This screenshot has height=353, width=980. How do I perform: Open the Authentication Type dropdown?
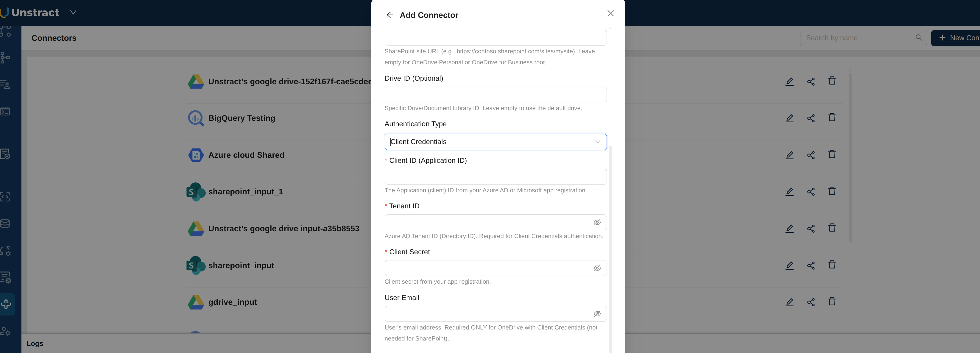coord(495,141)
